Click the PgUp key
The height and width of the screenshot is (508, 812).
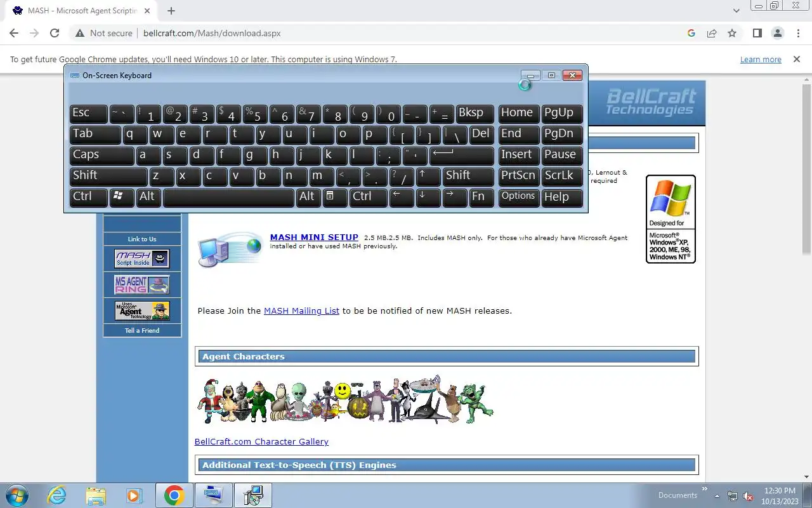[562, 114]
